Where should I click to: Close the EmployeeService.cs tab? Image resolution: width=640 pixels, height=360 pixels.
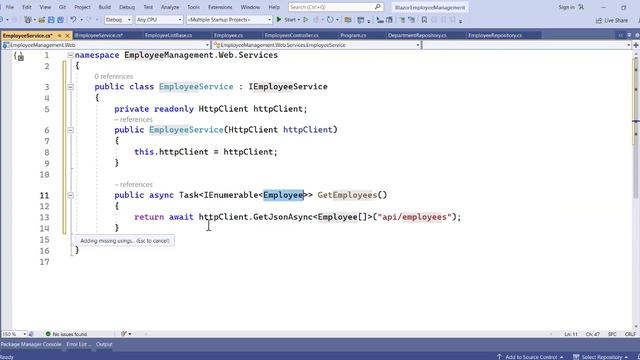coord(68,36)
